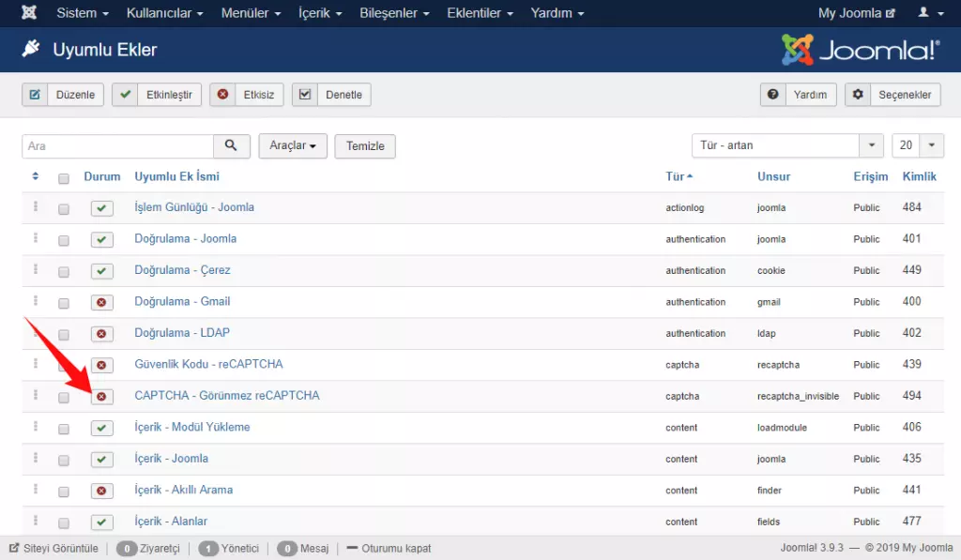
Task: Open Güvenlik Kodu - reCAPTCHA plugin link
Action: coord(208,364)
